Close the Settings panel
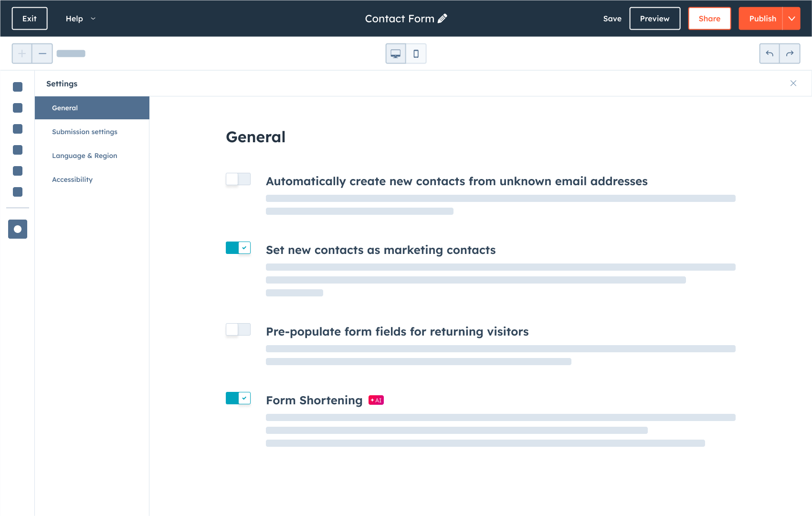 click(793, 83)
